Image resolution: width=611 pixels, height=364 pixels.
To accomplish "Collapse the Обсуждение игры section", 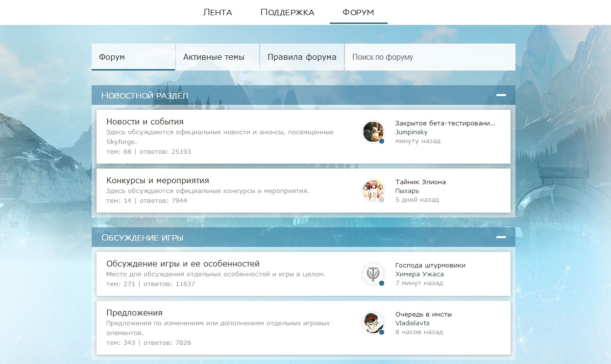I will 501,237.
